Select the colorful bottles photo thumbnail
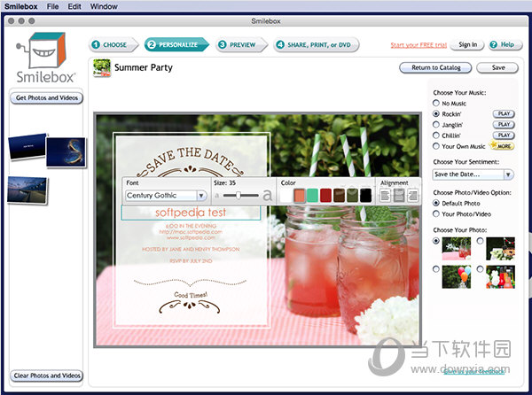 click(x=500, y=277)
